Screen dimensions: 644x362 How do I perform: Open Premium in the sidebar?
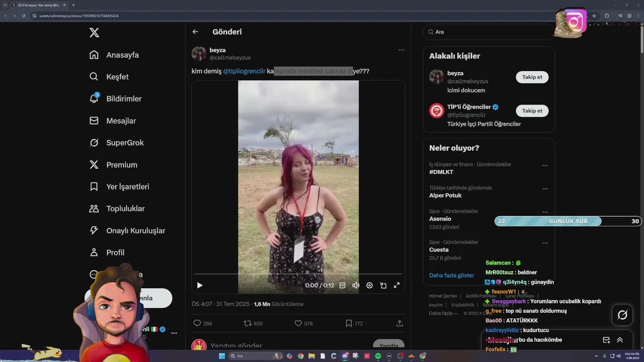(x=113, y=165)
